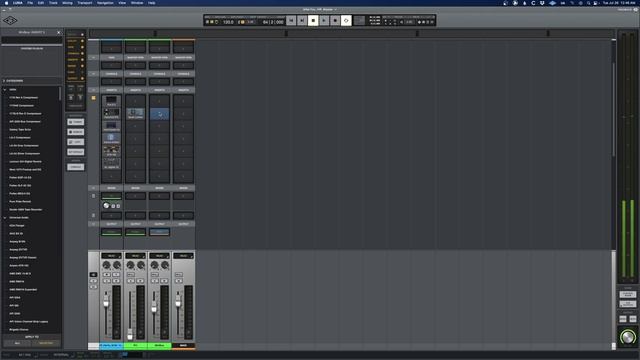The height and width of the screenshot is (360, 640).
Task: Click the transport record button
Action: click(335, 20)
